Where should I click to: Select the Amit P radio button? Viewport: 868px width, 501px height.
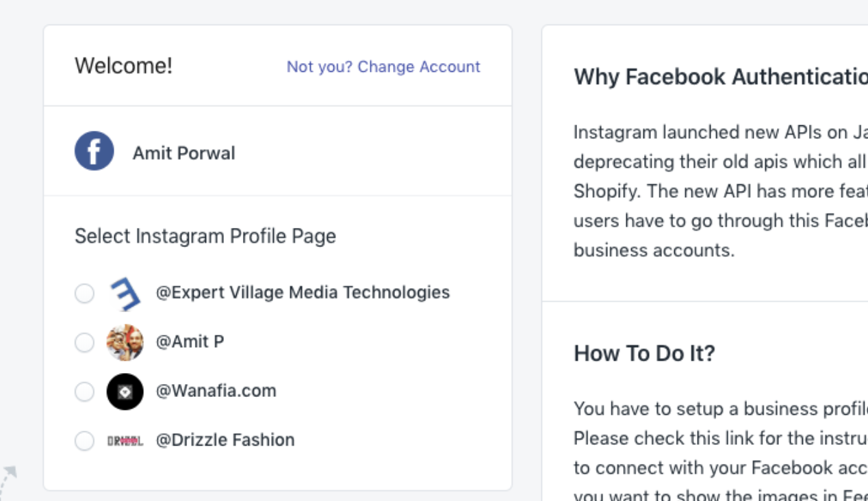[x=84, y=342]
